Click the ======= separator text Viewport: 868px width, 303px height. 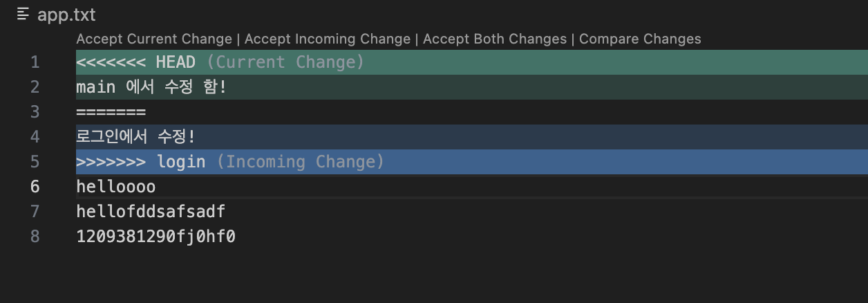111,112
